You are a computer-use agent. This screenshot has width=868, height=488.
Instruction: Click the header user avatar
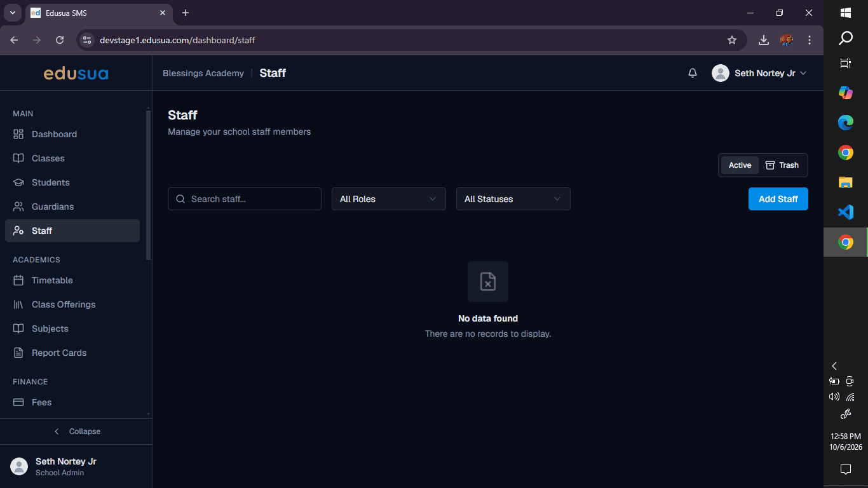(x=721, y=73)
